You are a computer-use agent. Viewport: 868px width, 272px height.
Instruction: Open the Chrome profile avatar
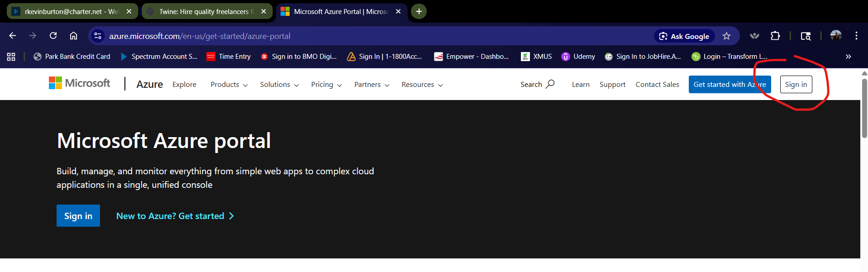[x=836, y=36]
